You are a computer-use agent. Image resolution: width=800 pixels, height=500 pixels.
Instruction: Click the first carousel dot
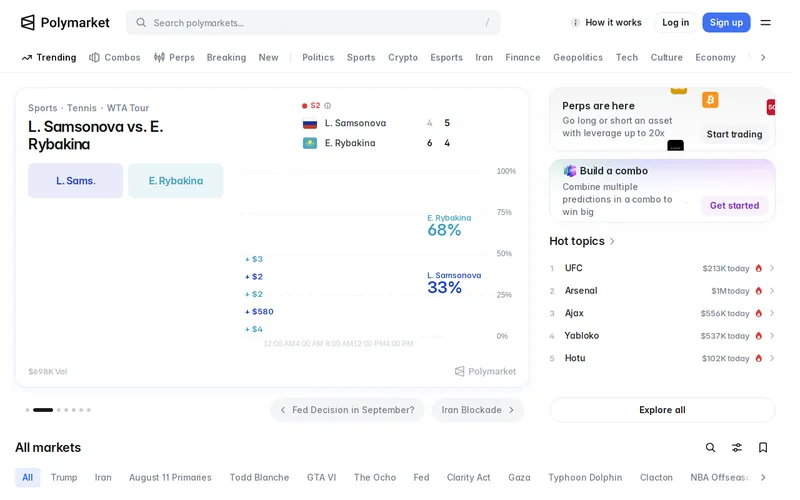(x=27, y=410)
